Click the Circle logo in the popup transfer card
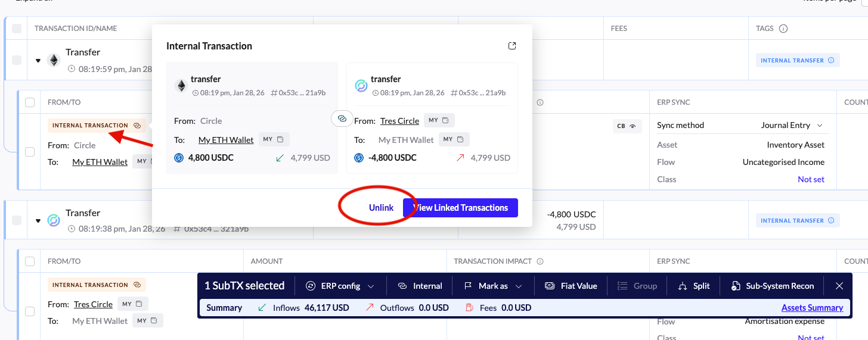 [x=361, y=86]
